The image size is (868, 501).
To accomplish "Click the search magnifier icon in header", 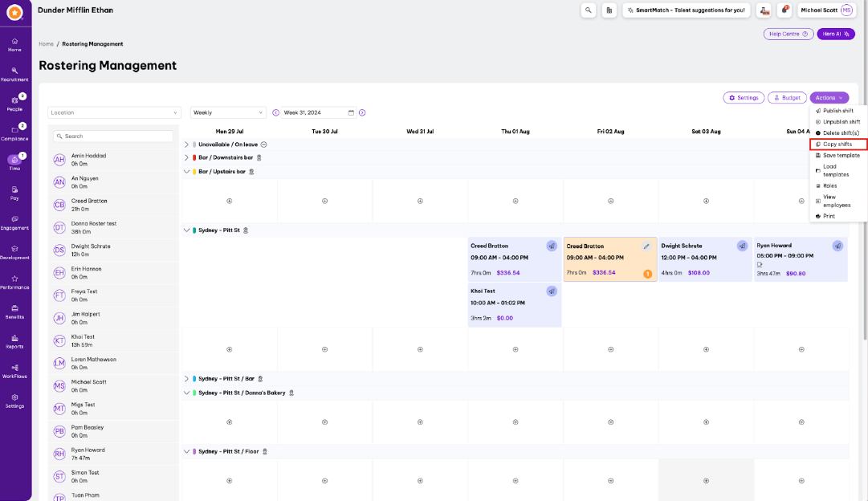I will coord(589,10).
